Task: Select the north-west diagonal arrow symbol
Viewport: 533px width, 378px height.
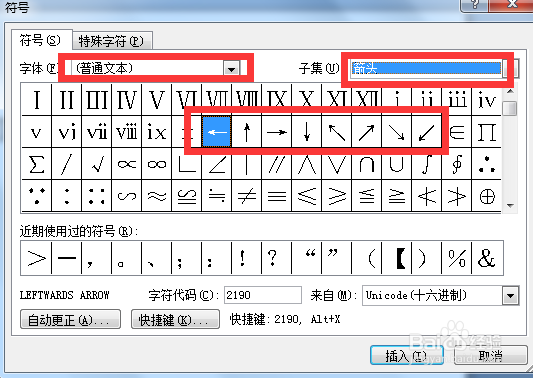Action: point(337,132)
